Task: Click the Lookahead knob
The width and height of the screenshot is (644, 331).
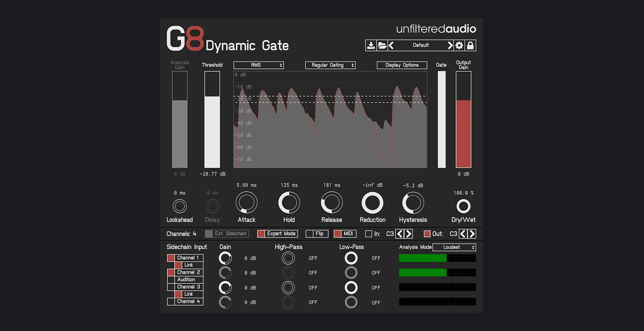Action: [x=179, y=206]
